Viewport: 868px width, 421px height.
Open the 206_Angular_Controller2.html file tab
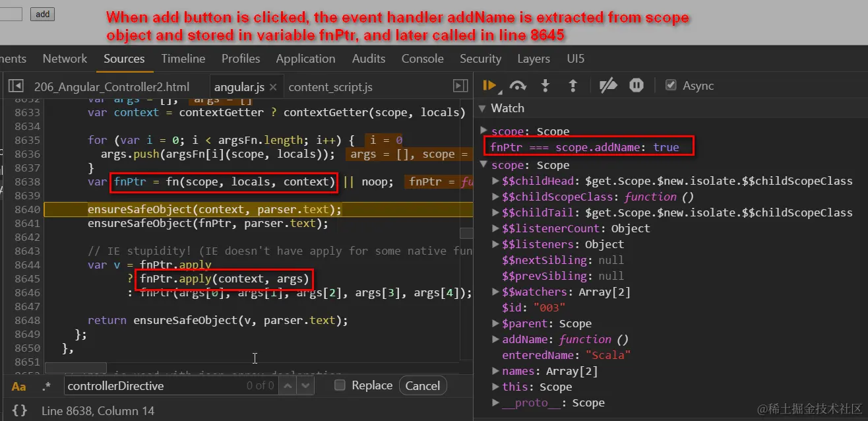pyautogui.click(x=111, y=87)
